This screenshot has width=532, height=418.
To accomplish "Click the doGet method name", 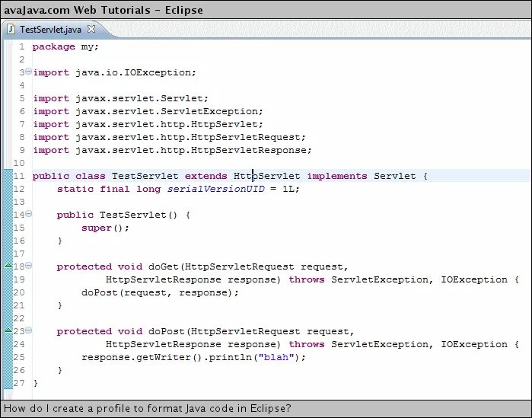I will 163,266.
